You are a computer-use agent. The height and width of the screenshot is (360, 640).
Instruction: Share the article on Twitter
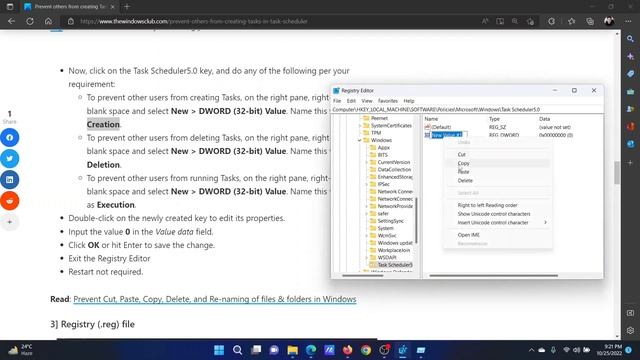pos(10,158)
